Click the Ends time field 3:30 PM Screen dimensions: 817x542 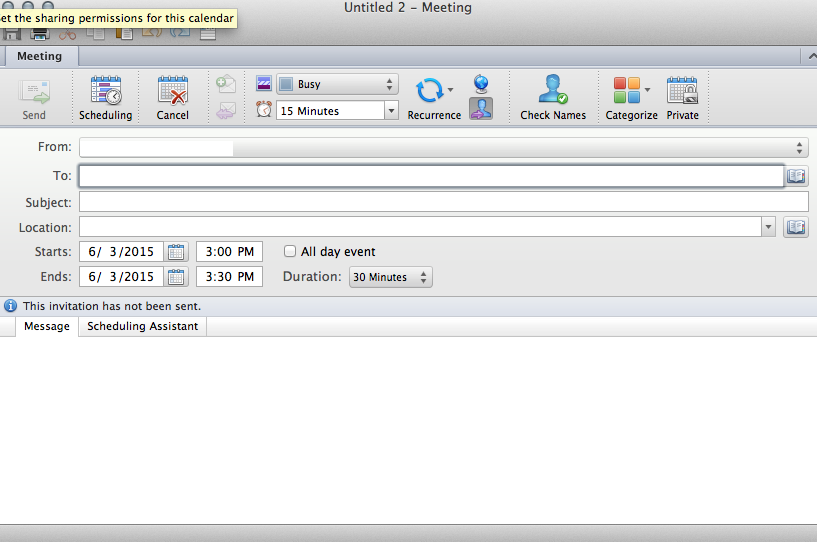point(229,277)
